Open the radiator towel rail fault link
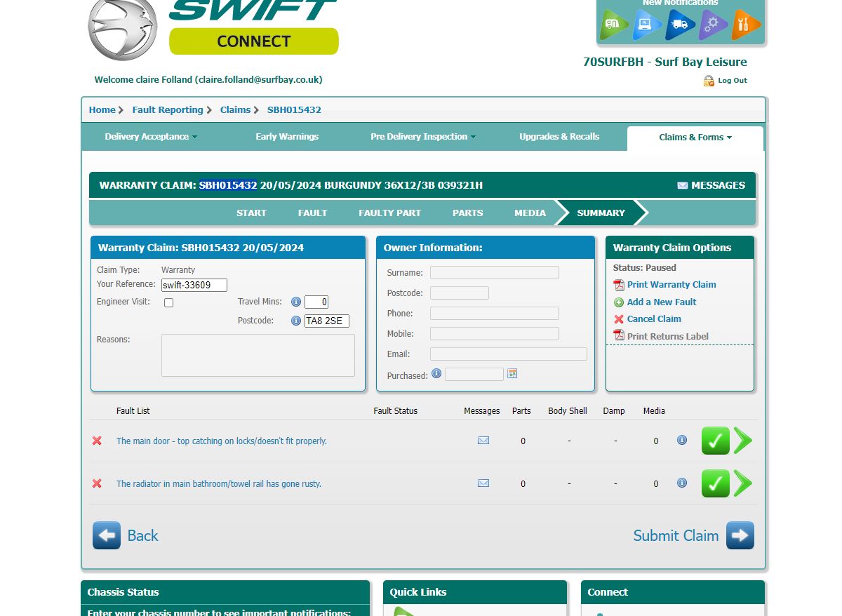842x616 pixels. (x=219, y=484)
